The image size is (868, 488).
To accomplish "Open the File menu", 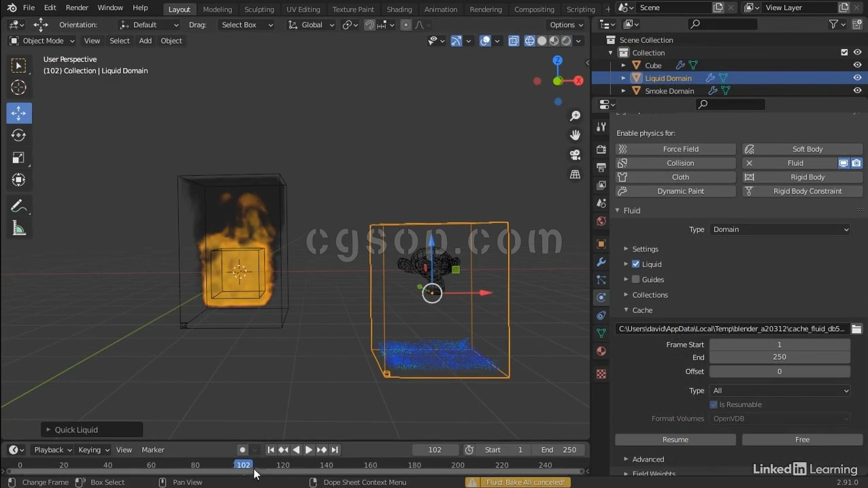I will pyautogui.click(x=29, y=8).
